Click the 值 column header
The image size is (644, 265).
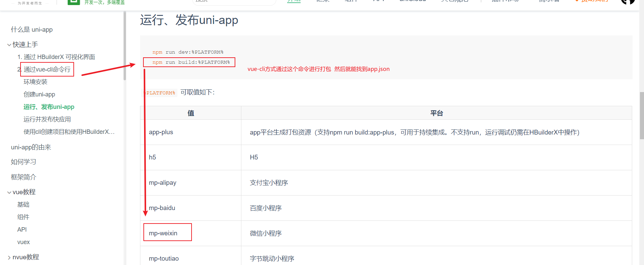(x=191, y=113)
